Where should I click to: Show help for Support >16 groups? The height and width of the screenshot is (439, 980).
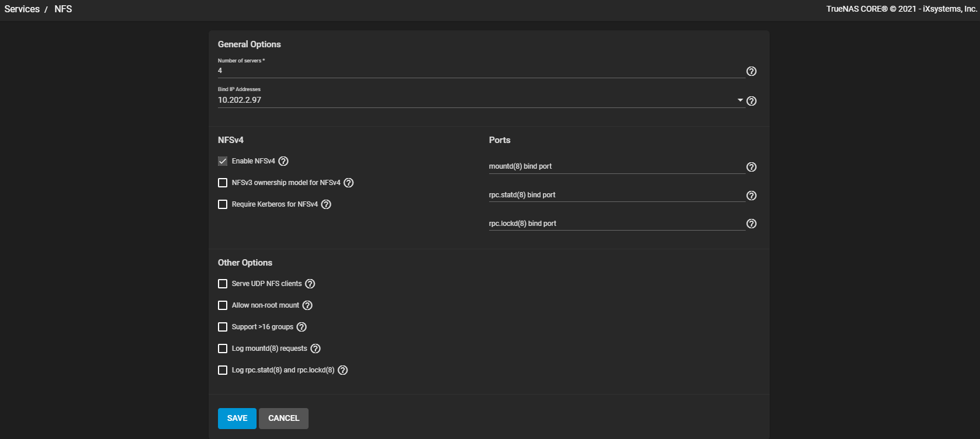tap(302, 327)
